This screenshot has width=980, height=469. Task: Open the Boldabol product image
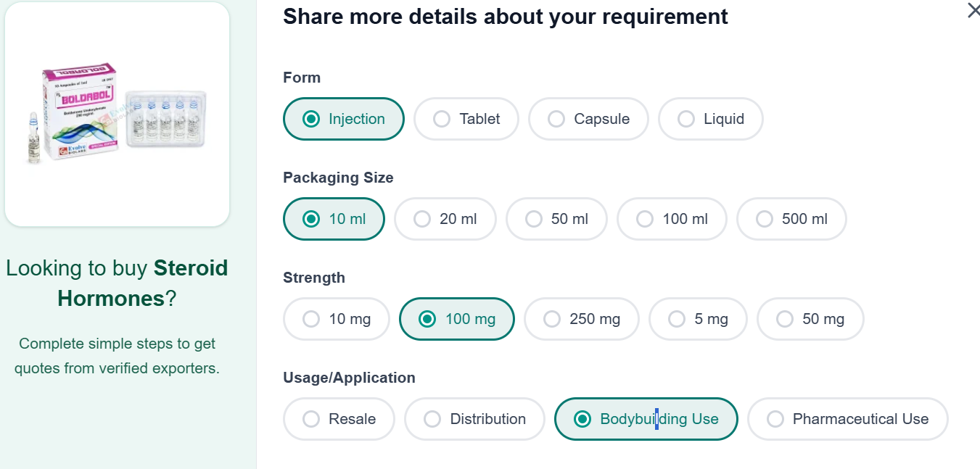(x=117, y=114)
